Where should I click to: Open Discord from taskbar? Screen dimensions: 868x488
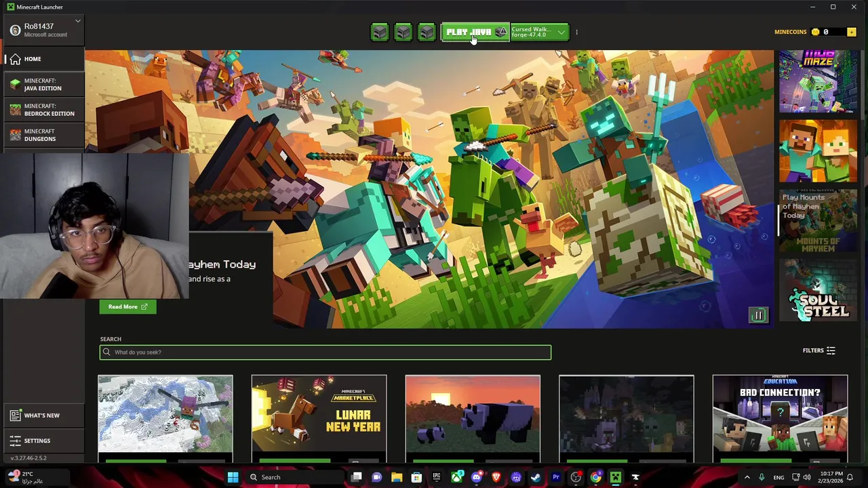point(477,477)
